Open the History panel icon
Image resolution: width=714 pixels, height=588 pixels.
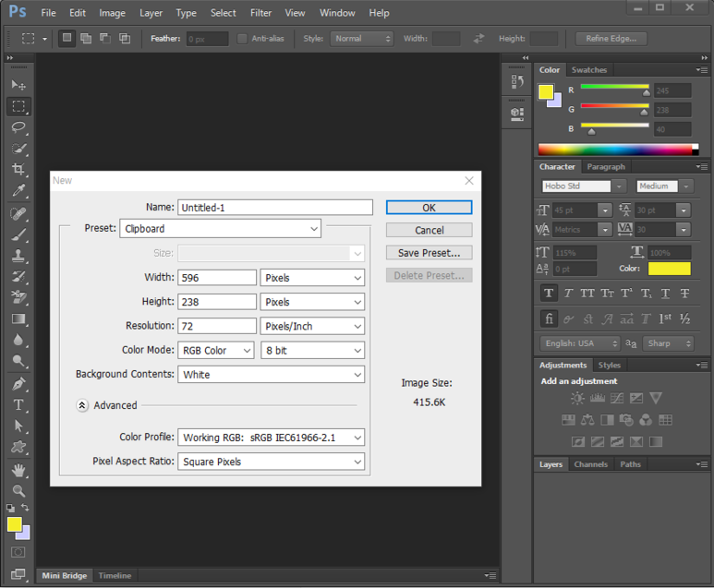[517, 81]
